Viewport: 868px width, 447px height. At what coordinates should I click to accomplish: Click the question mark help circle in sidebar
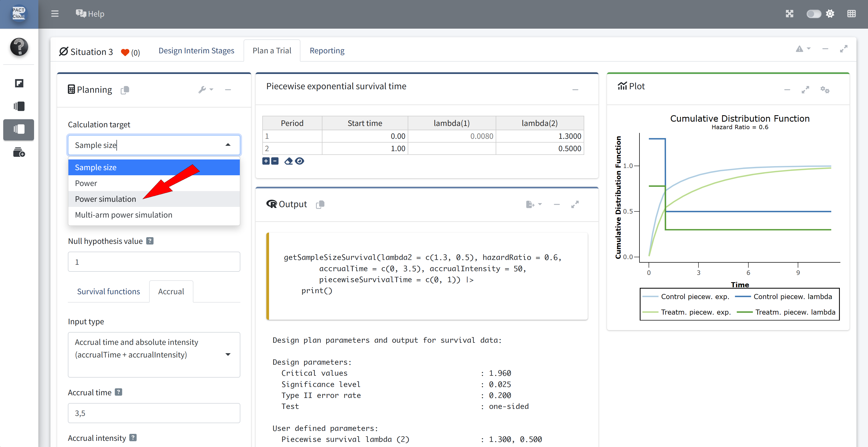pyautogui.click(x=19, y=46)
